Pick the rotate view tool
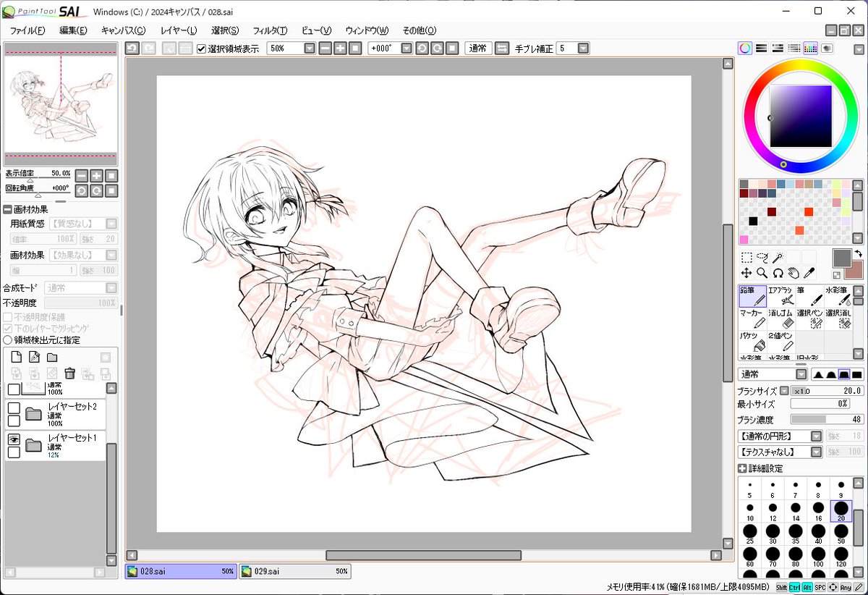Screen dimensions: 868x595 click(x=778, y=273)
